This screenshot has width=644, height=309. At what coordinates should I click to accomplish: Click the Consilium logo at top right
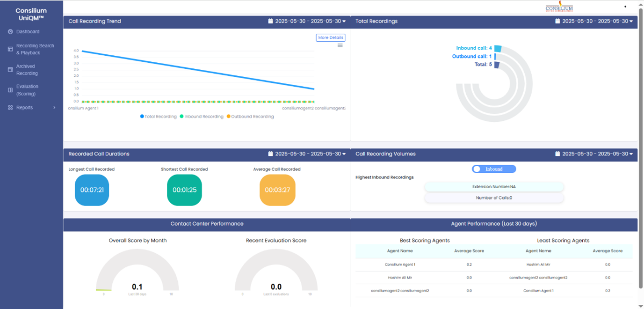click(x=559, y=7)
